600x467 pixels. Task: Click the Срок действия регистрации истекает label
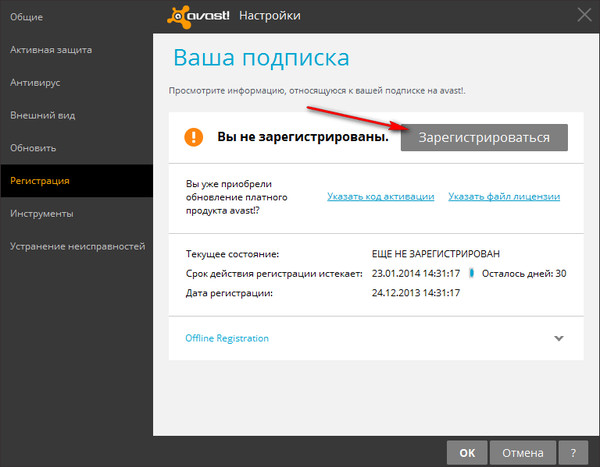coord(274,274)
